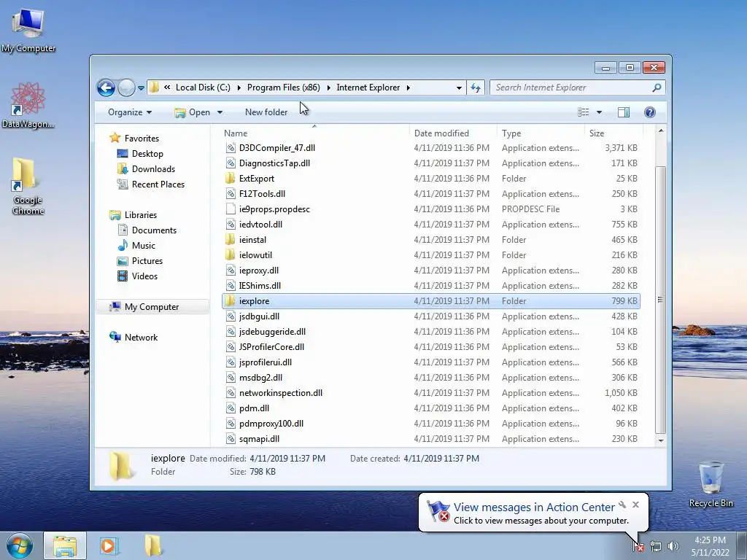The height and width of the screenshot is (560, 747).
Task: Select the ExtExport folder icon
Action: click(231, 179)
